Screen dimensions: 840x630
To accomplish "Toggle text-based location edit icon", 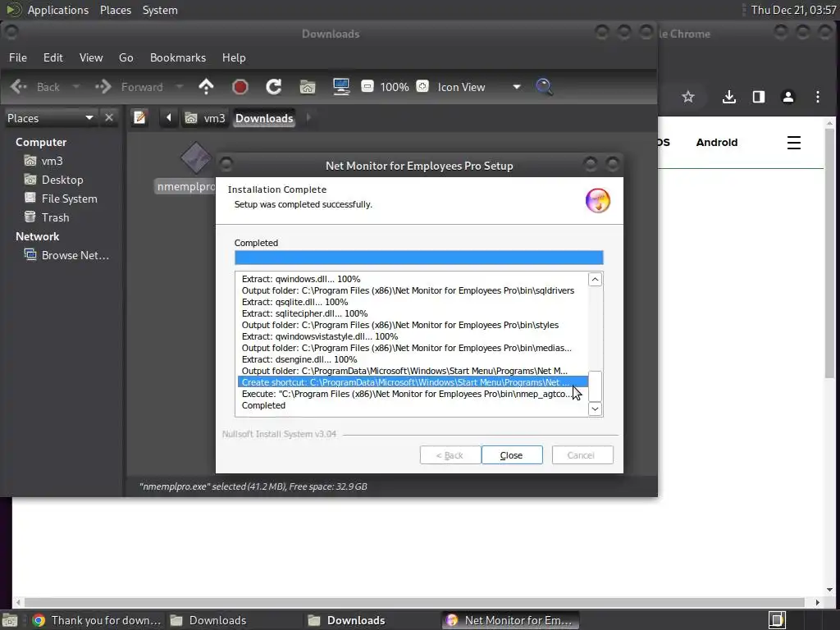I will pyautogui.click(x=139, y=117).
